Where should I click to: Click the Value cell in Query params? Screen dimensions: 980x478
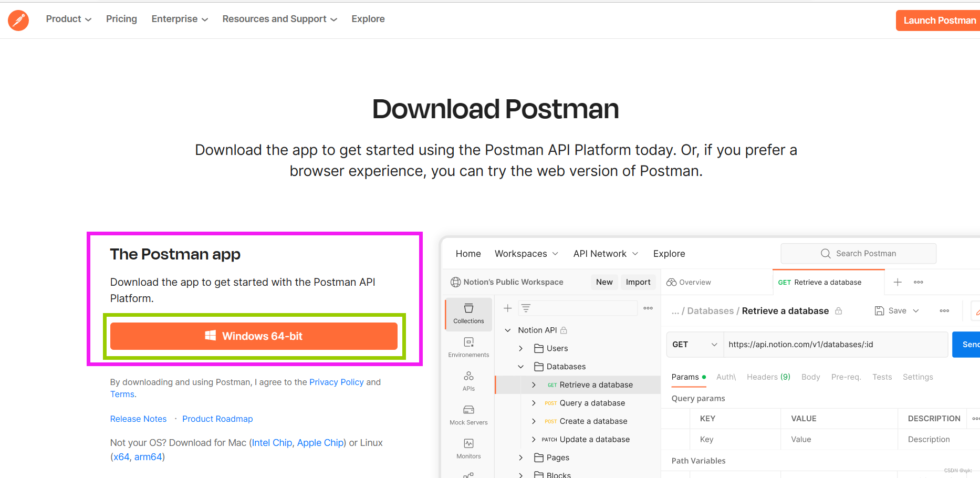tap(839, 440)
